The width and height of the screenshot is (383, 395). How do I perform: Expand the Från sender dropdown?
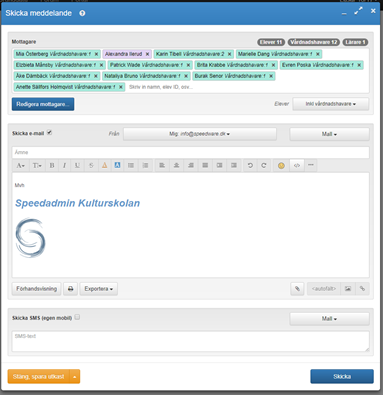coord(200,134)
